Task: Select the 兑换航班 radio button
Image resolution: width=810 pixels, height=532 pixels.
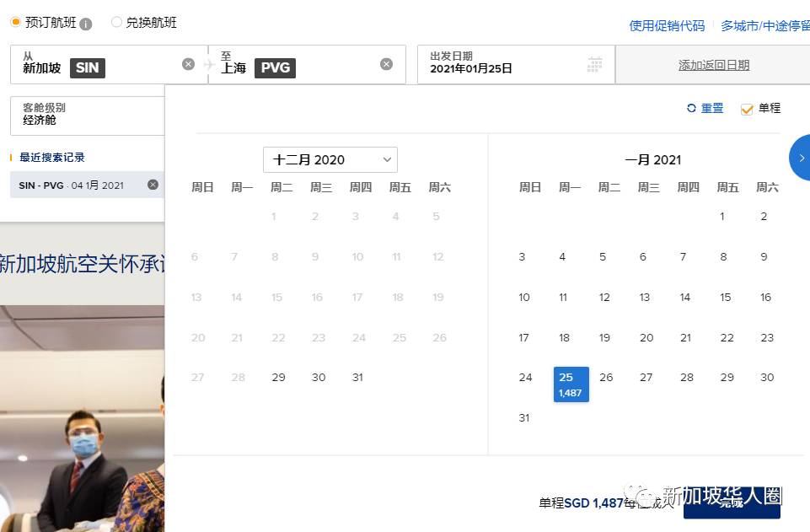Action: (x=116, y=23)
